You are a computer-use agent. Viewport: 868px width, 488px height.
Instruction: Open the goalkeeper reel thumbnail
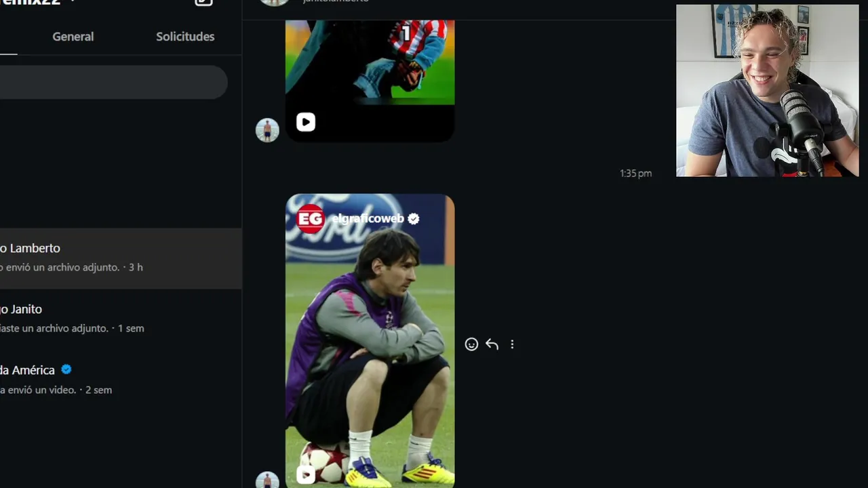pyautogui.click(x=370, y=80)
